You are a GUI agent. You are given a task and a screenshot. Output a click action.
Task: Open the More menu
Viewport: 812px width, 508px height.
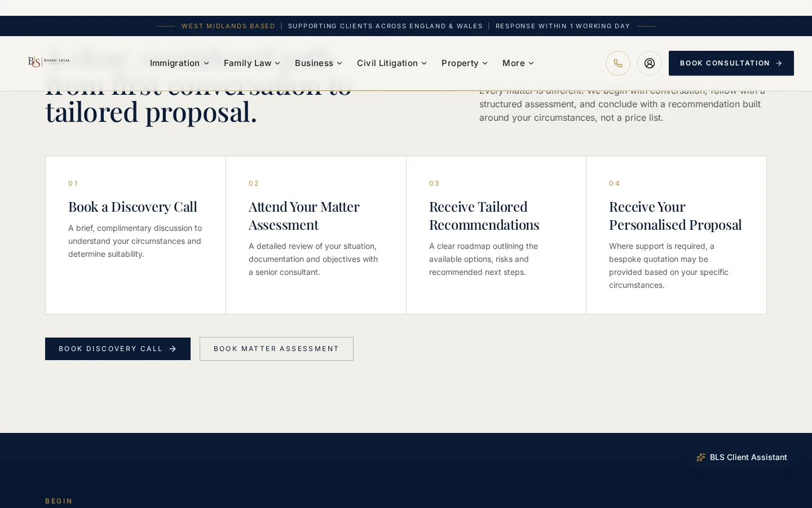pyautogui.click(x=518, y=63)
